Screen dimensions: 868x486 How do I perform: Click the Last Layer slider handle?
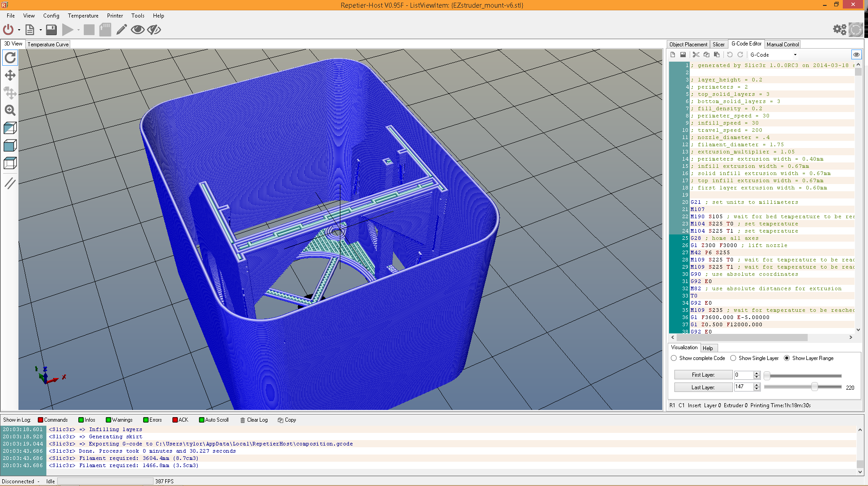click(814, 387)
